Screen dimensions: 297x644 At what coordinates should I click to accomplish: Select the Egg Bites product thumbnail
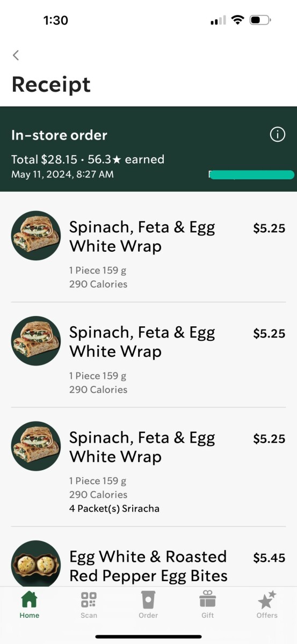36,563
